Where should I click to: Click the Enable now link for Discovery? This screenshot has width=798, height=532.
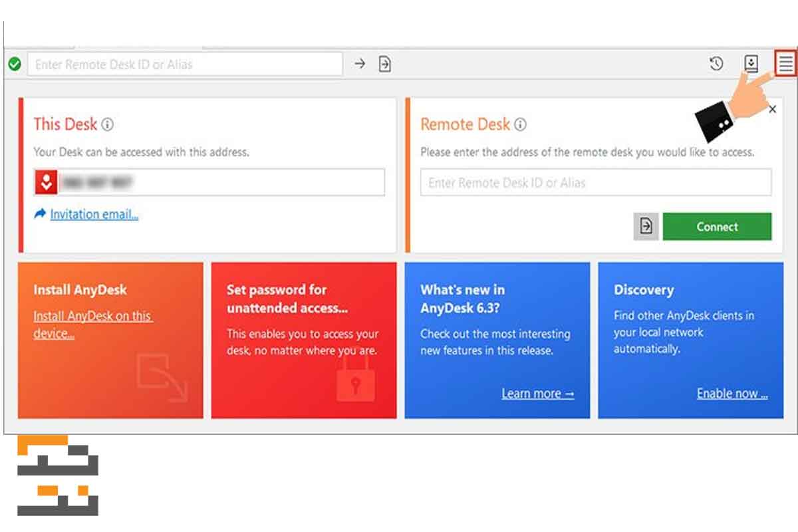731,394
